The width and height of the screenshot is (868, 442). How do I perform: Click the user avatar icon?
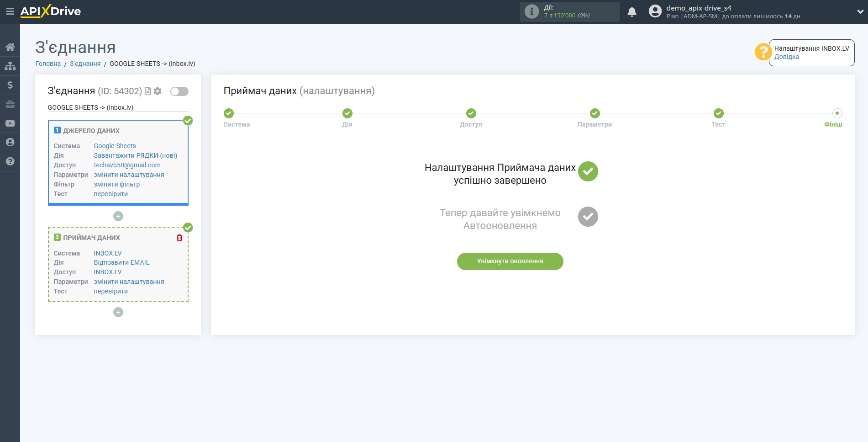pos(655,11)
